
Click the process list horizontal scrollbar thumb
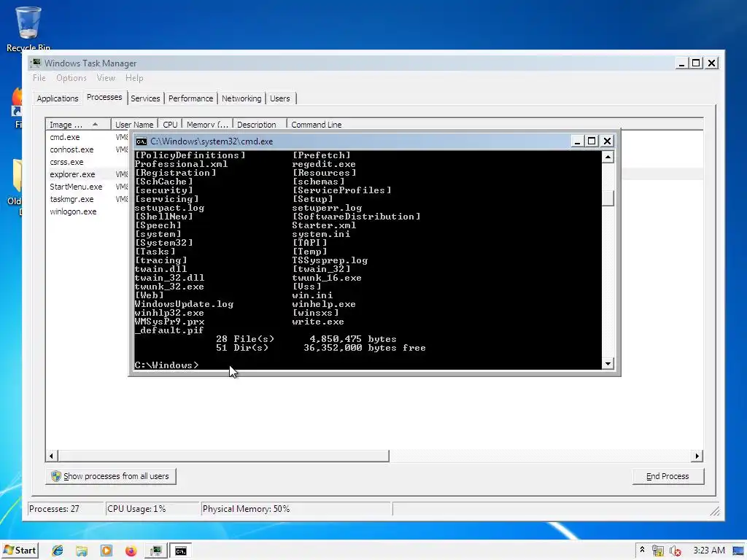223,456
